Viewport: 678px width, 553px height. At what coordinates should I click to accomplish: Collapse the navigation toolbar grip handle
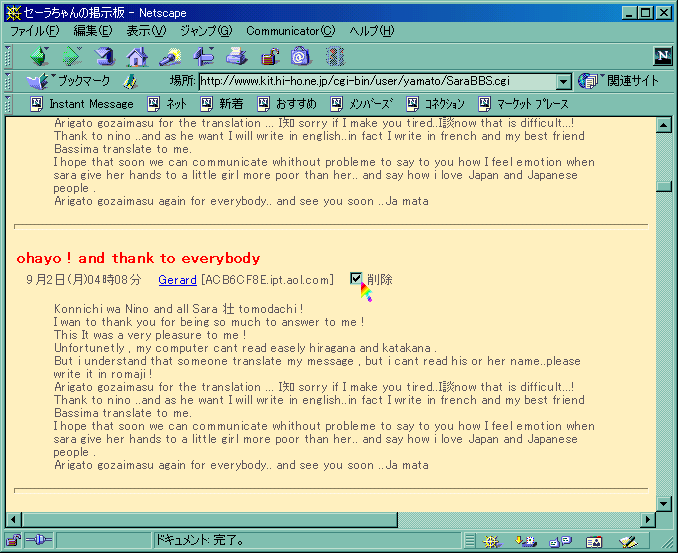pyautogui.click(x=7, y=57)
